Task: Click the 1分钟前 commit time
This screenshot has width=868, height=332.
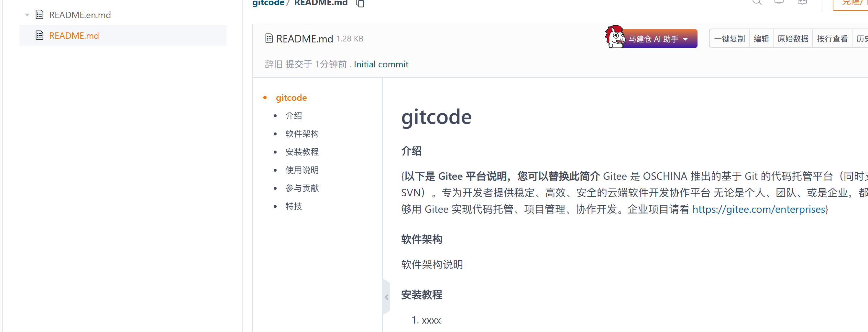Action: tap(331, 64)
